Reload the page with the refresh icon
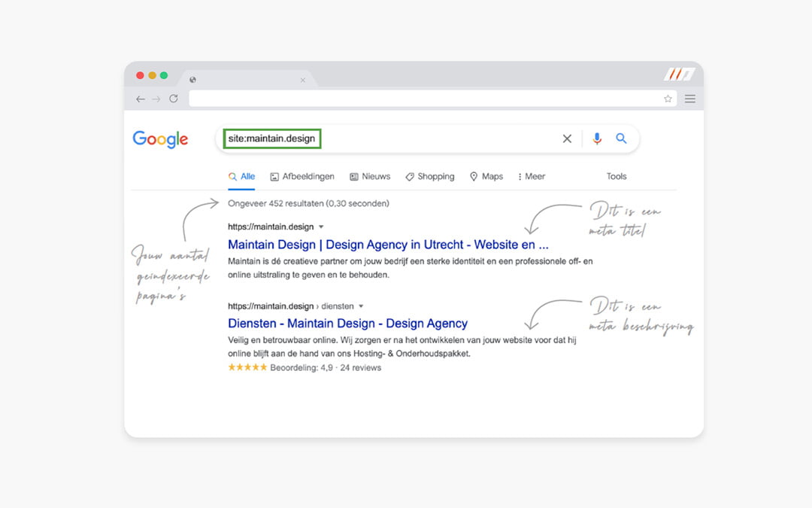Viewport: 812px width, 508px height. pyautogui.click(x=174, y=99)
